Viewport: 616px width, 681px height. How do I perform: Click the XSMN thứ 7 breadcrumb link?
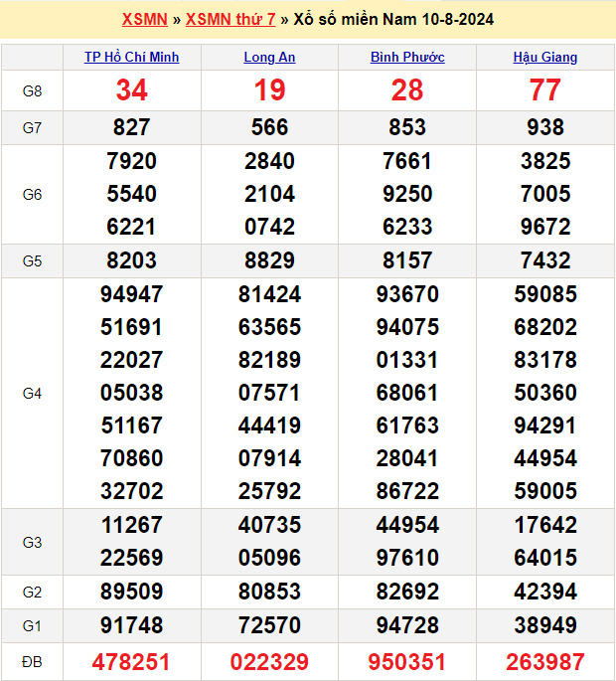(231, 20)
